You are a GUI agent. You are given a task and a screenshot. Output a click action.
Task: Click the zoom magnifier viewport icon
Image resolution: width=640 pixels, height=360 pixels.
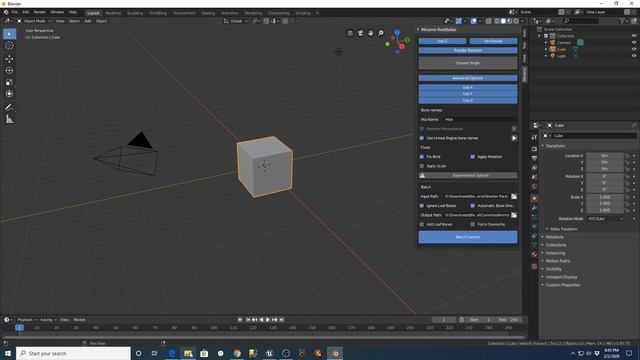380,33
